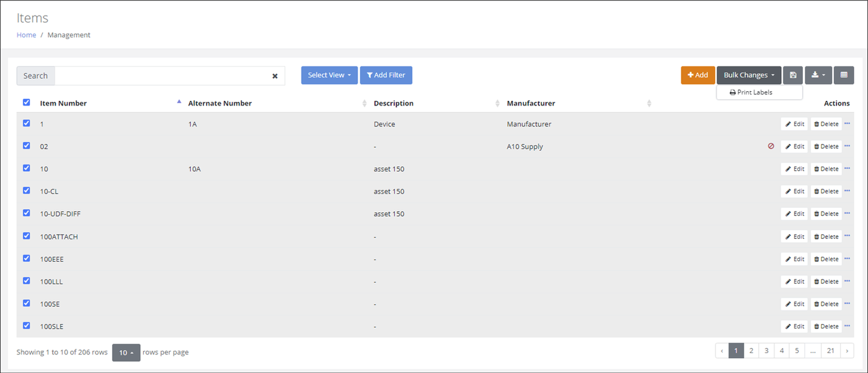Uncheck the checkbox for item 10-UDF-DIFF
868x373 pixels.
(26, 213)
